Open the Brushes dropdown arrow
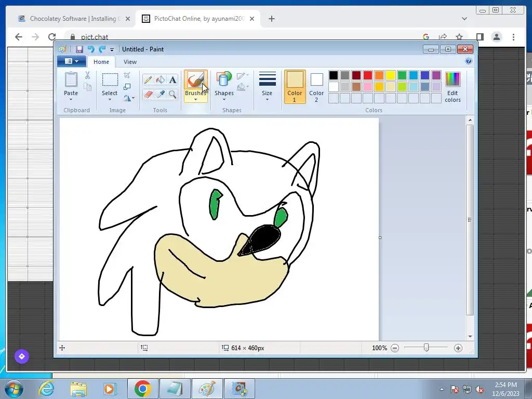 pos(196,99)
